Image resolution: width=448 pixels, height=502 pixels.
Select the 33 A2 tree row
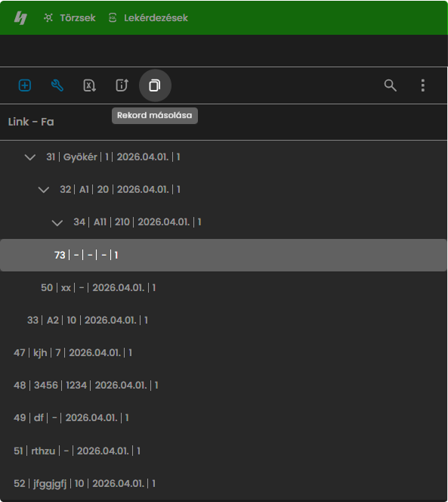click(224, 320)
